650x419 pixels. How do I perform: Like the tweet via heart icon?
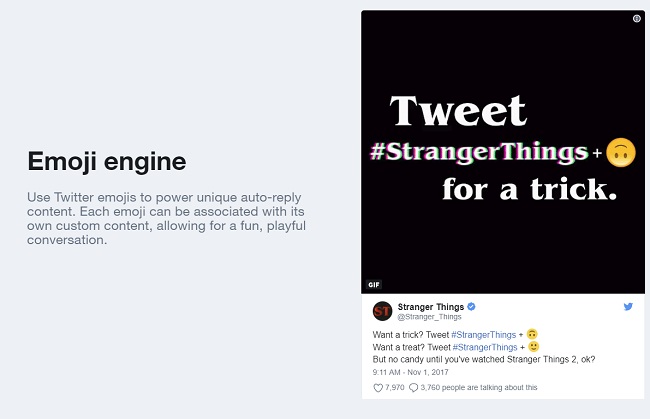pyautogui.click(x=377, y=387)
